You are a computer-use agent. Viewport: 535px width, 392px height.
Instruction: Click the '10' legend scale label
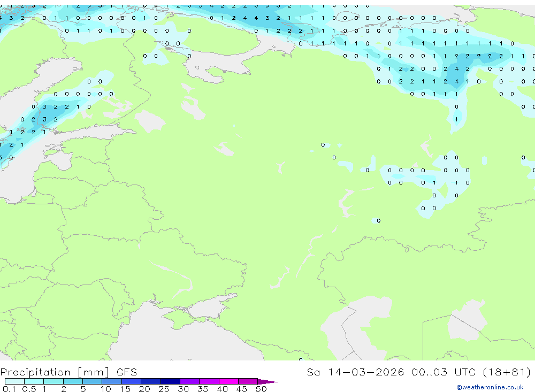106,389
